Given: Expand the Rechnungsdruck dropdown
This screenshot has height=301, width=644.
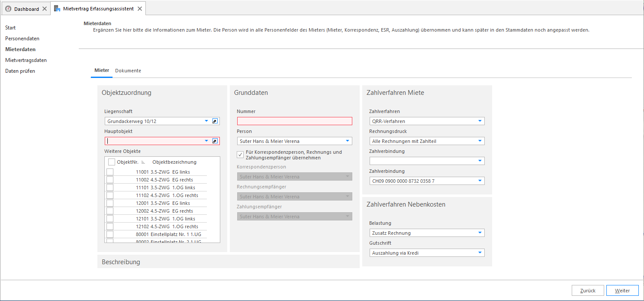Looking at the screenshot, I should point(480,141).
